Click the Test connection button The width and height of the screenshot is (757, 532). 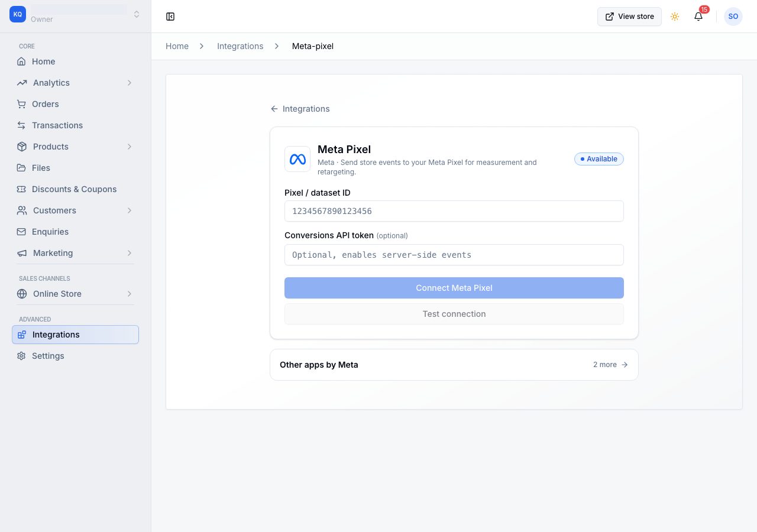tap(454, 314)
